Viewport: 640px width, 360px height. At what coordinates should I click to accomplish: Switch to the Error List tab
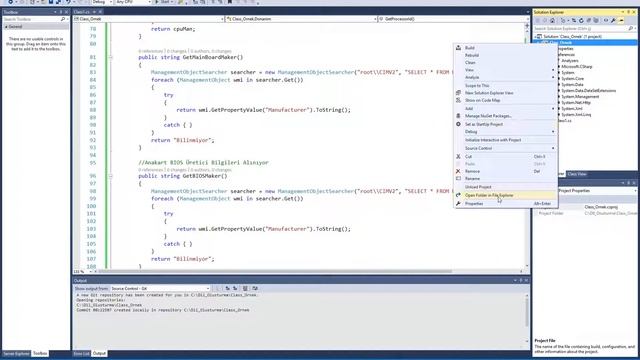click(81, 353)
